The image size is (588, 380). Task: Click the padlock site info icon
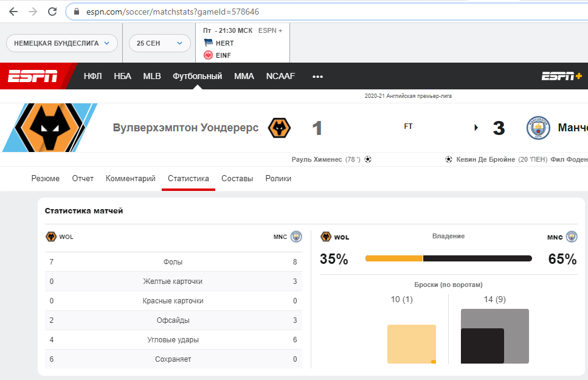[77, 12]
